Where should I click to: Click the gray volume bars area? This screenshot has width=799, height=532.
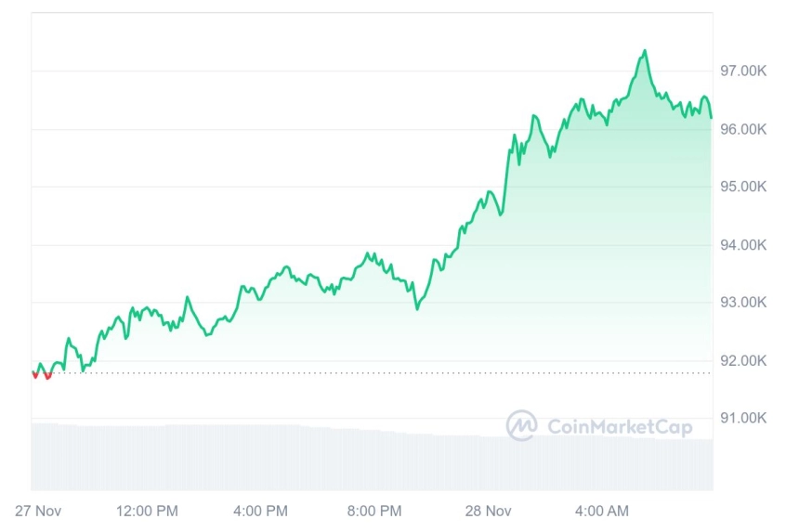pos(372,457)
